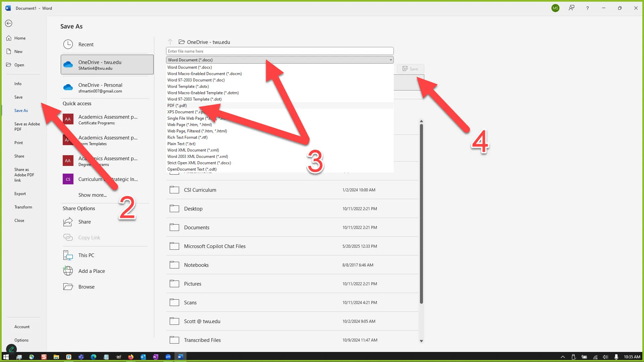
Task: Open Help with the question mark icon
Action: pos(588,8)
